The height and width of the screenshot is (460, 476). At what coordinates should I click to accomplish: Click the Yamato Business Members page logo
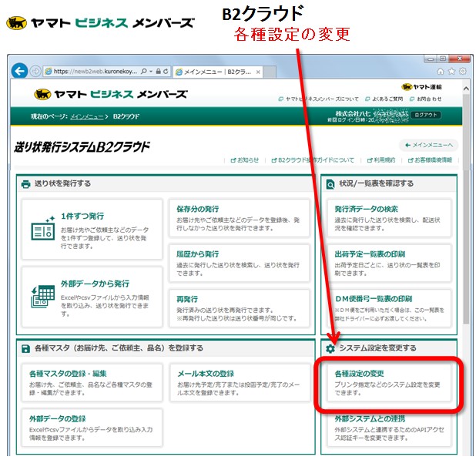tap(111, 94)
